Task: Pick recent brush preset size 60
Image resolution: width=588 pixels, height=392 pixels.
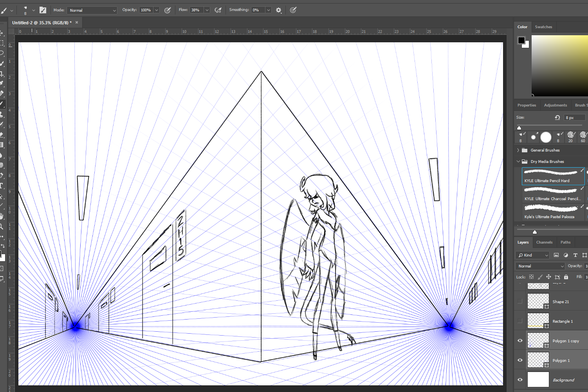Action: click(583, 137)
